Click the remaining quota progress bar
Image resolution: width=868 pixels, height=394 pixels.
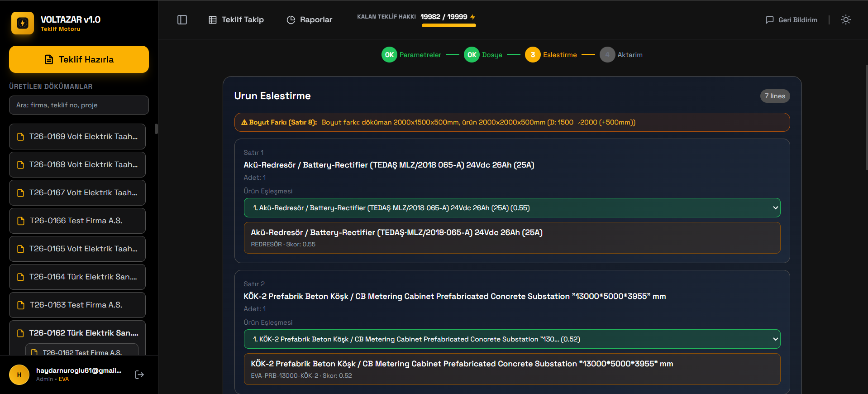pyautogui.click(x=448, y=25)
